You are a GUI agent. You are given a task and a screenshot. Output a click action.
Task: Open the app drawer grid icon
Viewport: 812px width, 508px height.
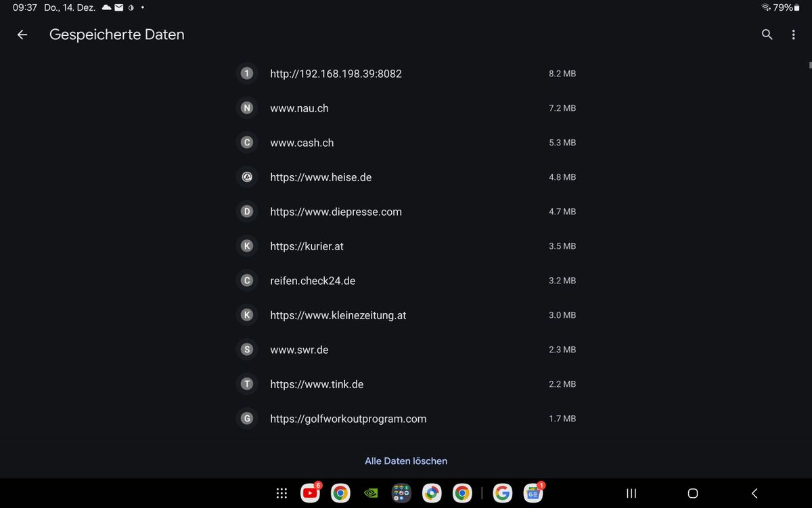coord(282,493)
